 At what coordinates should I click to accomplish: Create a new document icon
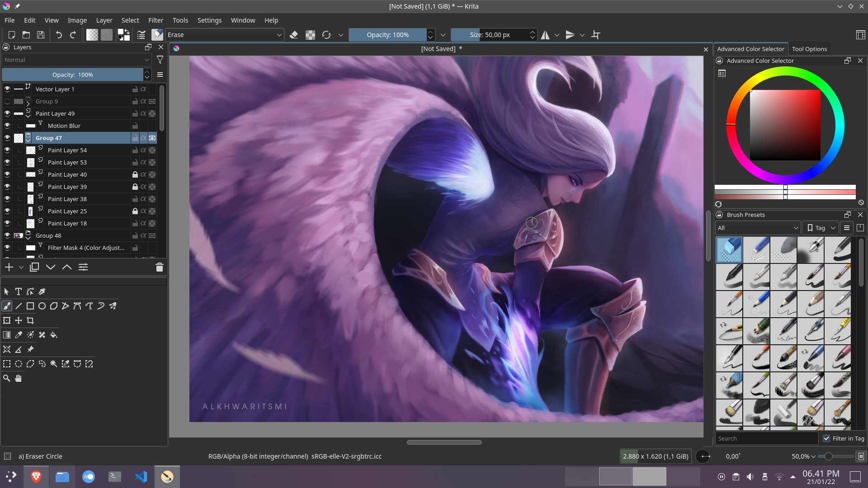tap(12, 35)
